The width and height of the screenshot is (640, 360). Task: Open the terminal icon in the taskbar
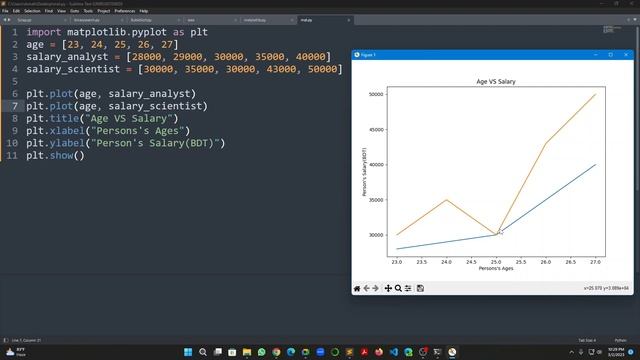pos(438,352)
